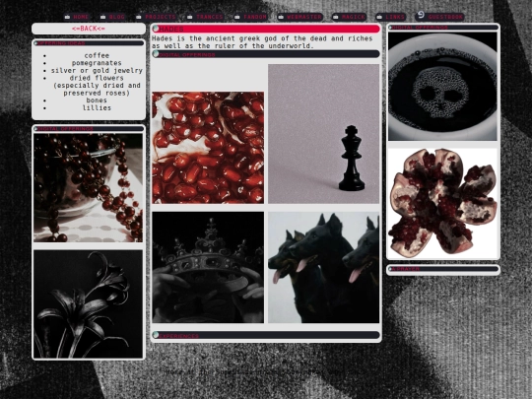The image size is (532, 399).
Task: Expand the Experiences section header
Action: pyautogui.click(x=266, y=335)
